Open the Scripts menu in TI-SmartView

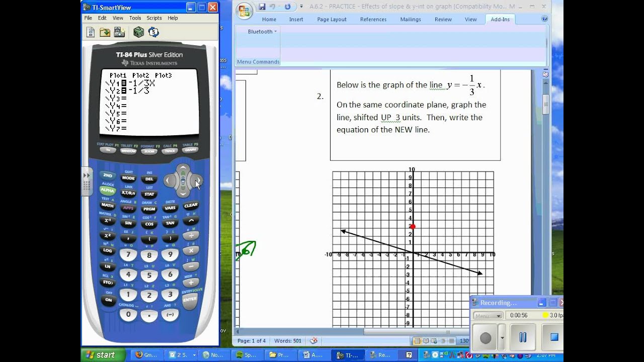coord(154,18)
